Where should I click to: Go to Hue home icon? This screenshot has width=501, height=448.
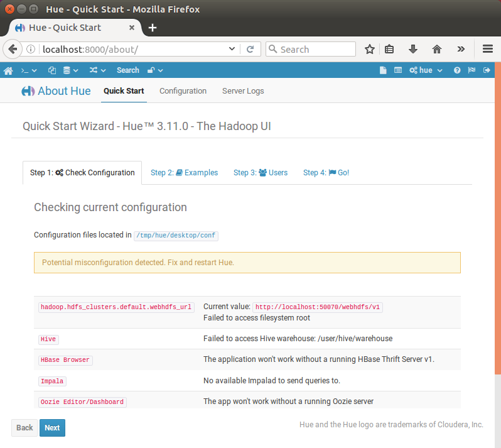click(x=8, y=70)
